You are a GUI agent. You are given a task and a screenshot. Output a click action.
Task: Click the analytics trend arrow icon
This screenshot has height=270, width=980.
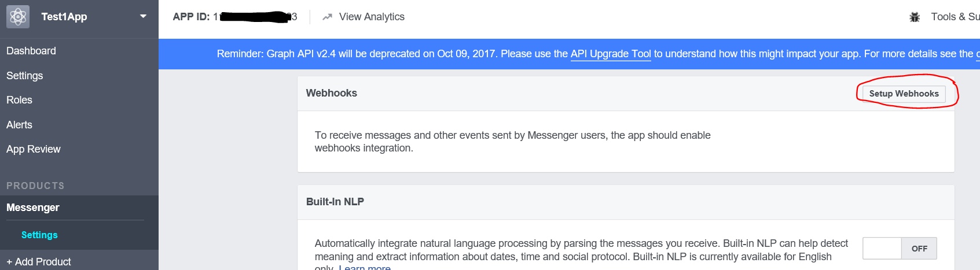[327, 17]
